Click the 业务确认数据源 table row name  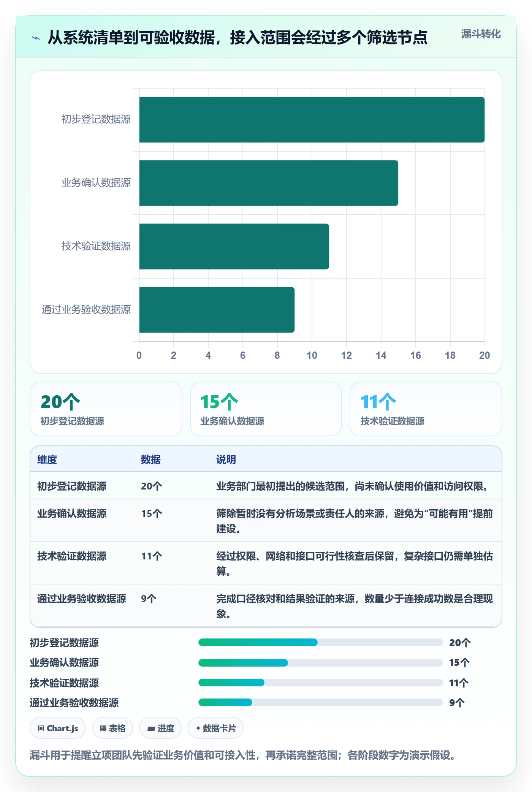tap(72, 513)
